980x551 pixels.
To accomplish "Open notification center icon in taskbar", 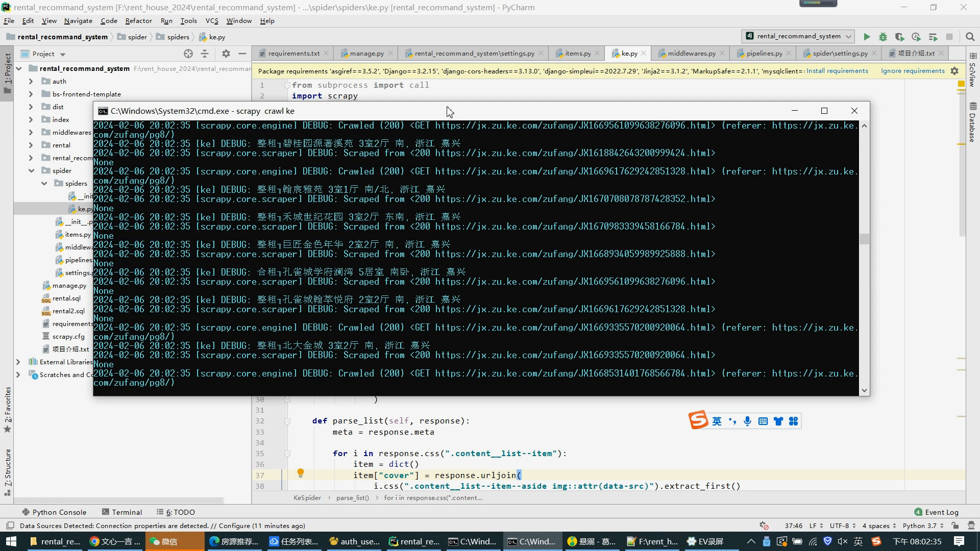I will click(959, 541).
